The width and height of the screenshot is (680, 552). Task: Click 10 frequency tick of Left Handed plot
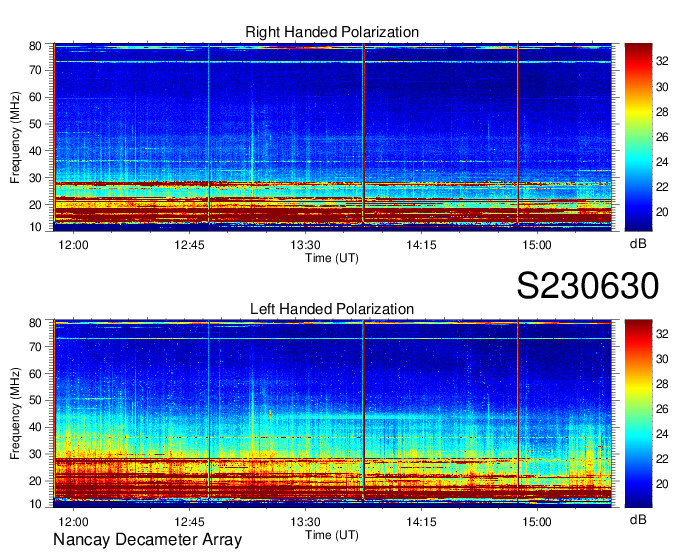tap(35, 504)
